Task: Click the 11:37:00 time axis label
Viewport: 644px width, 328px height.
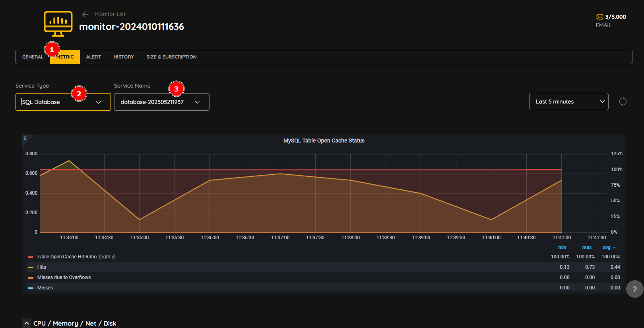Action: [280, 238]
